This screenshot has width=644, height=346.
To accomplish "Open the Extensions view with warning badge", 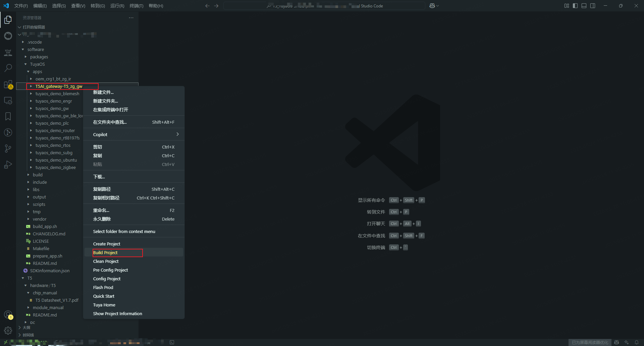I will tap(8, 84).
